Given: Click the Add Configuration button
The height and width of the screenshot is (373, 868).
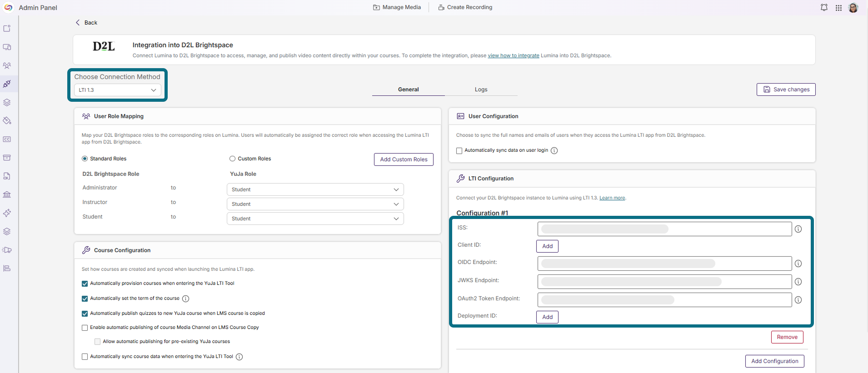Looking at the screenshot, I should click(774, 361).
